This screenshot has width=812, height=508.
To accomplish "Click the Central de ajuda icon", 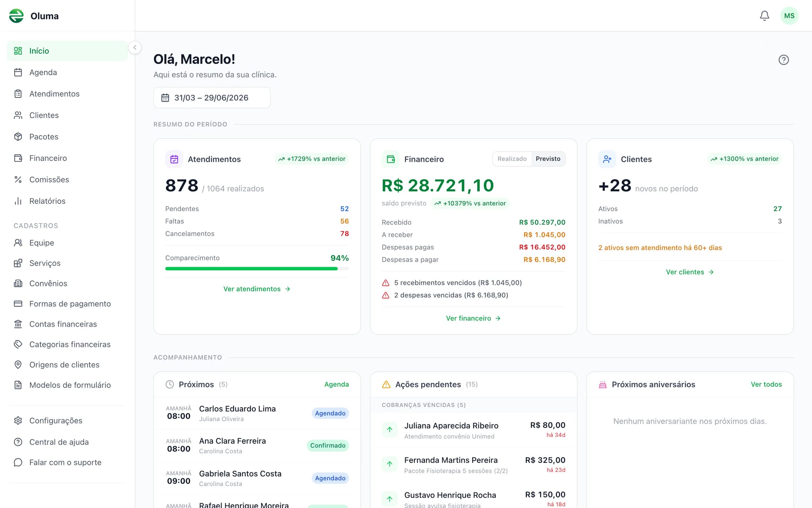I will pos(18,442).
